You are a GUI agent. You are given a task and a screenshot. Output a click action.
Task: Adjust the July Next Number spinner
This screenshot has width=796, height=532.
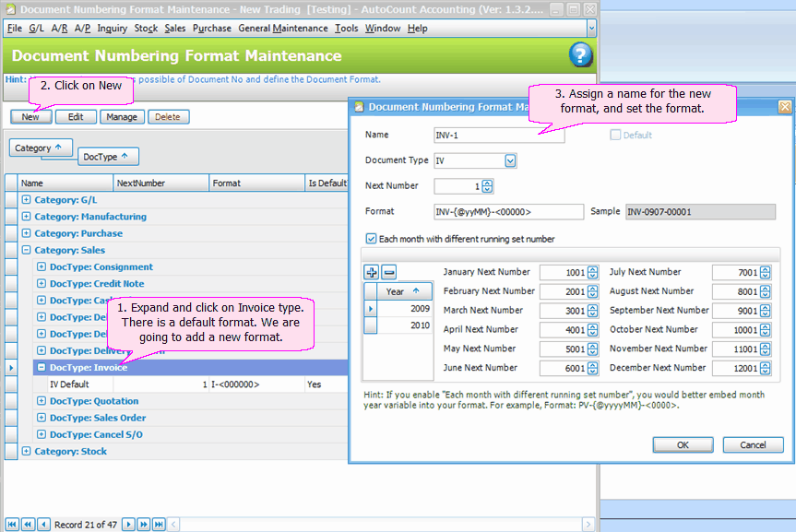pos(765,273)
